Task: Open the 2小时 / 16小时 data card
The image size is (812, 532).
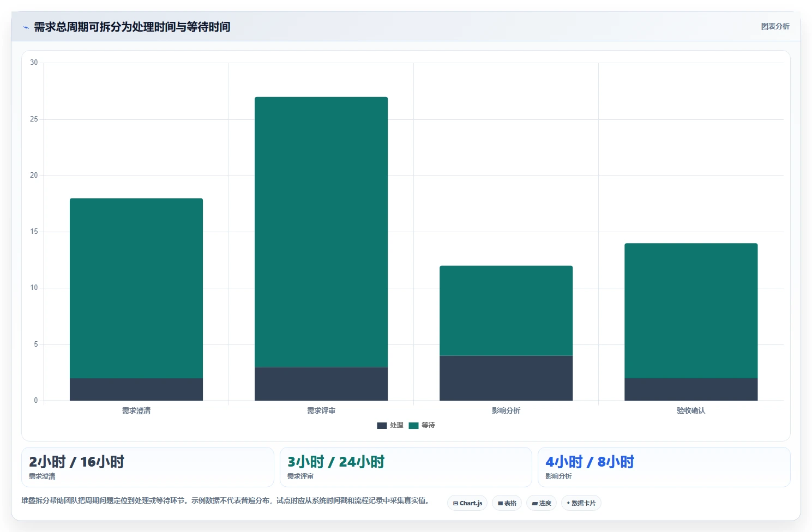Action: pyautogui.click(x=147, y=467)
